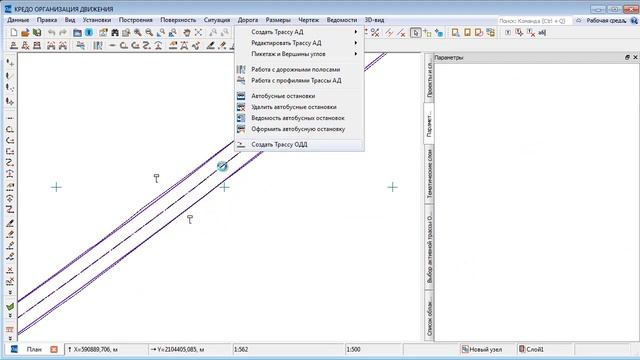This screenshot has width=640, height=360.
Task: Open the Поверхность menu
Action: point(178,20)
